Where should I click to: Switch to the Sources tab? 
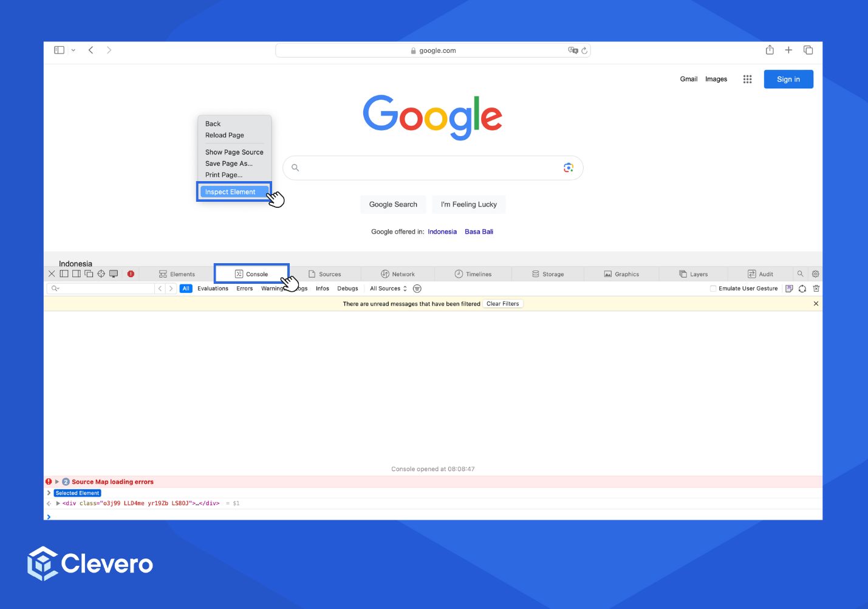[x=325, y=274]
